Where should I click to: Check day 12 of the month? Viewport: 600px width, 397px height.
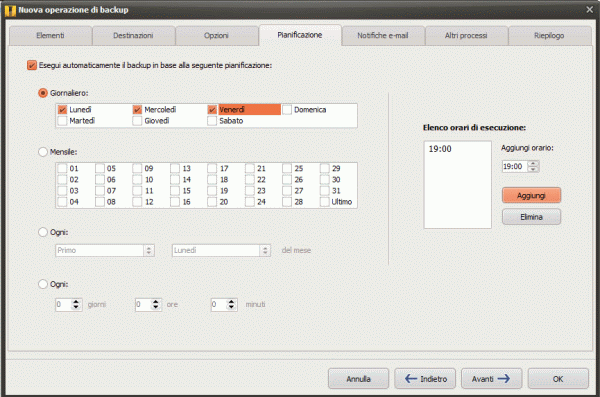tap(137, 202)
